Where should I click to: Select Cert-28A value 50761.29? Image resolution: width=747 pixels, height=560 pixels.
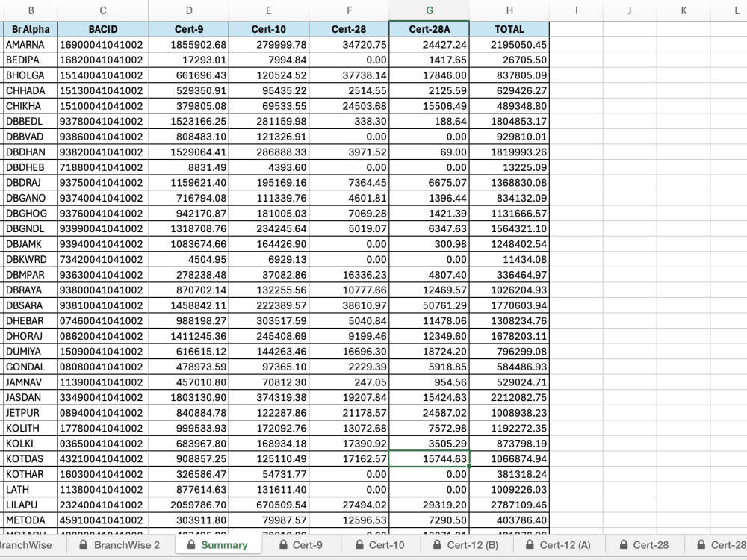[430, 305]
